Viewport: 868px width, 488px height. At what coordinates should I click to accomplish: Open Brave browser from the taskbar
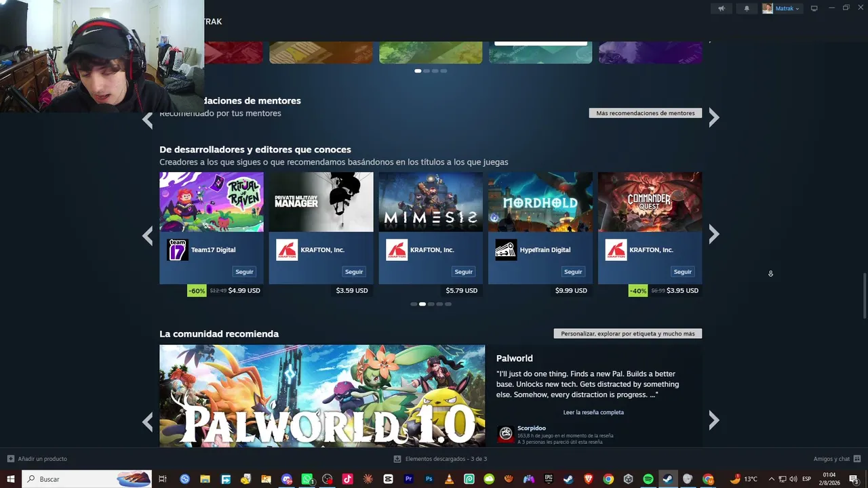click(589, 479)
